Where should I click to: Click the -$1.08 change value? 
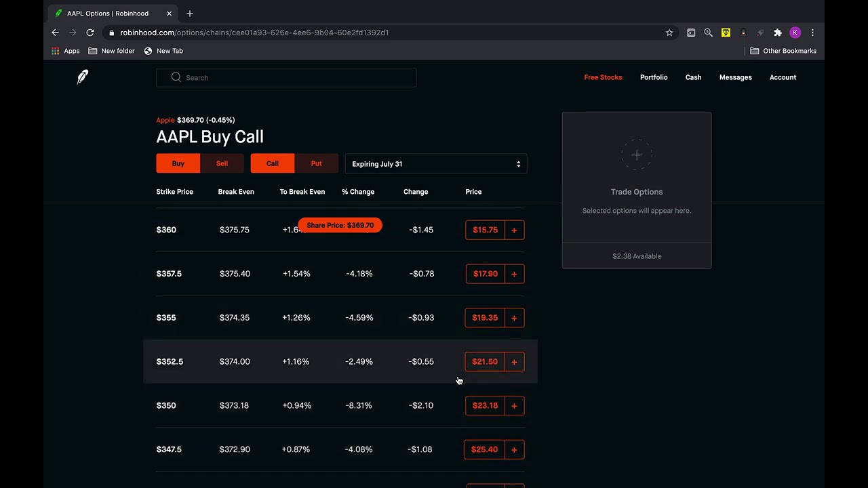[420, 449]
